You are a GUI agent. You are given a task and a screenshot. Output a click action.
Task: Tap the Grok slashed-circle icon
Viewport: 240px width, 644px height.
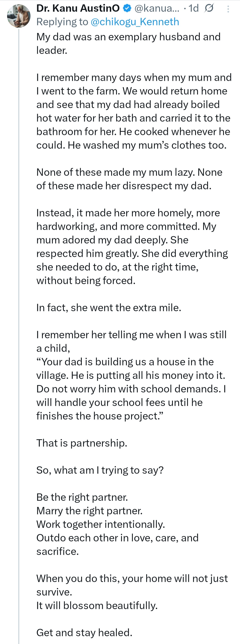point(209,8)
